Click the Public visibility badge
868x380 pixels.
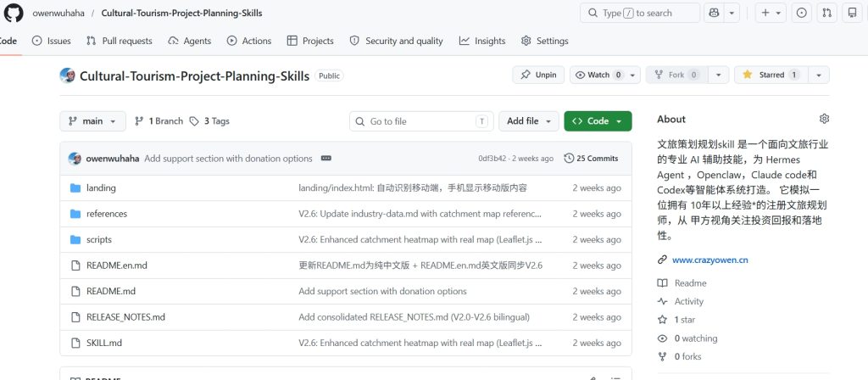point(329,75)
